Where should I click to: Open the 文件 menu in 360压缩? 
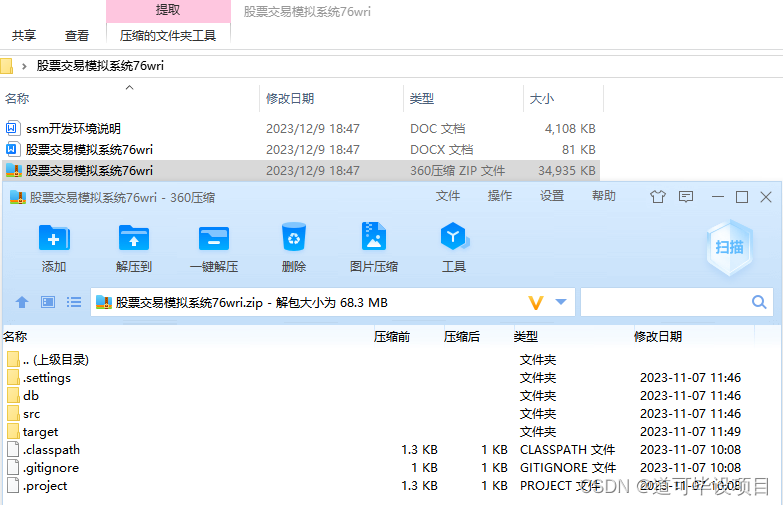pyautogui.click(x=447, y=196)
